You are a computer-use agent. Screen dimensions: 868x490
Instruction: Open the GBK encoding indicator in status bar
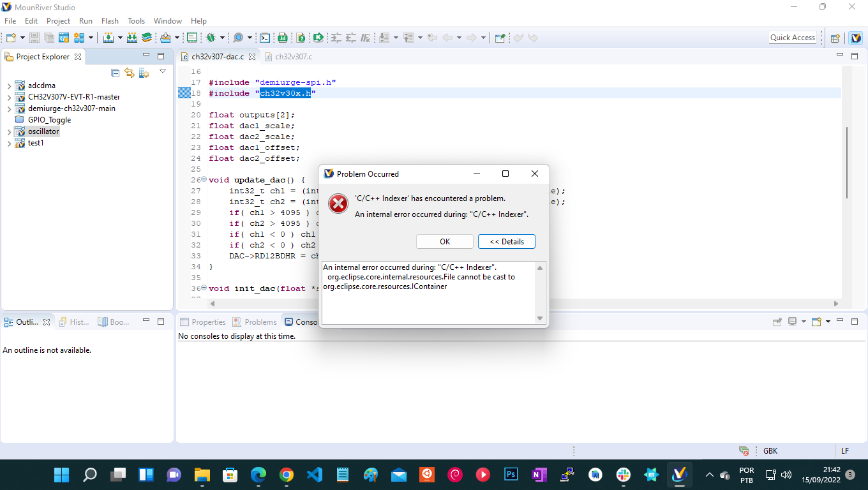770,451
